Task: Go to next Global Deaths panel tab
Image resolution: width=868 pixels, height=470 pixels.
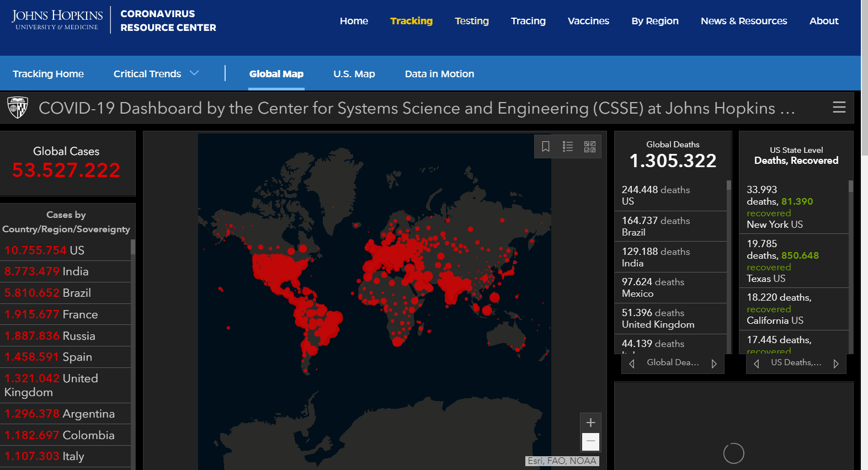Action: pyautogui.click(x=714, y=364)
